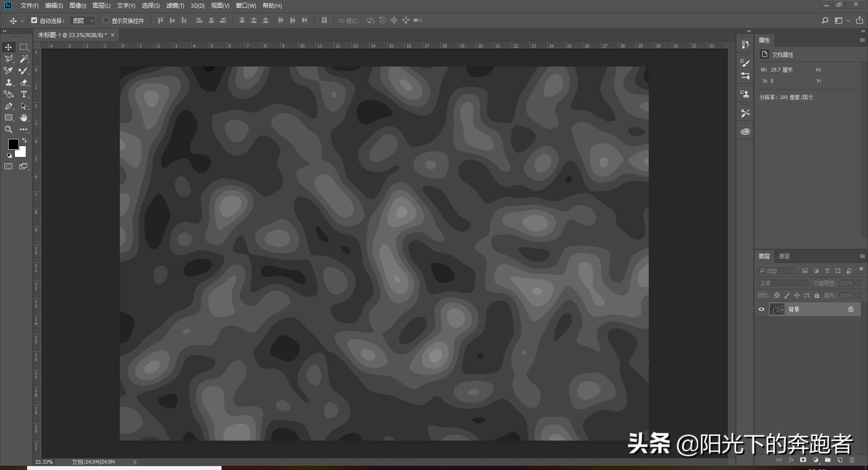Open the Layers panel options menu
This screenshot has height=470, width=868.
point(862,256)
